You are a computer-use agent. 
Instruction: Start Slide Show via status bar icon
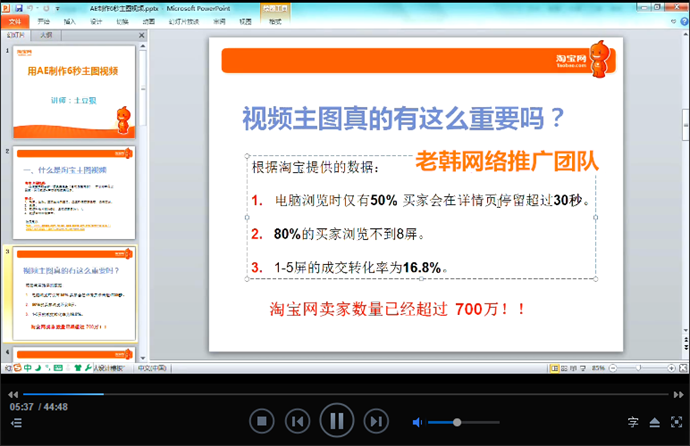pos(583,368)
